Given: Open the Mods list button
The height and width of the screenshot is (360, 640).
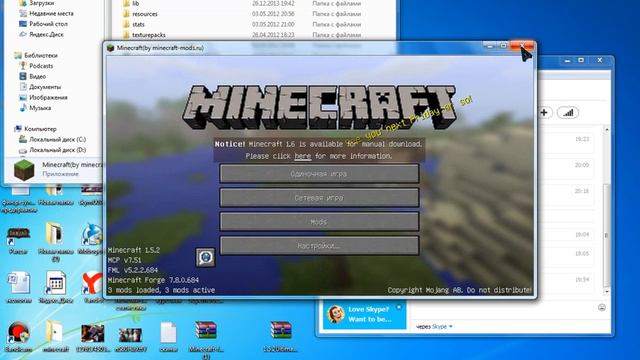Looking at the screenshot, I should click(319, 222).
